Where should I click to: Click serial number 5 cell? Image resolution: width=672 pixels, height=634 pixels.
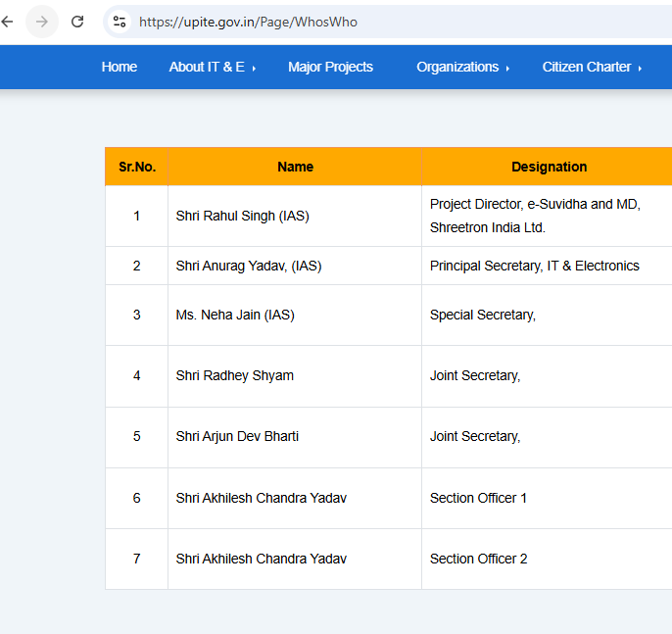[x=137, y=436]
